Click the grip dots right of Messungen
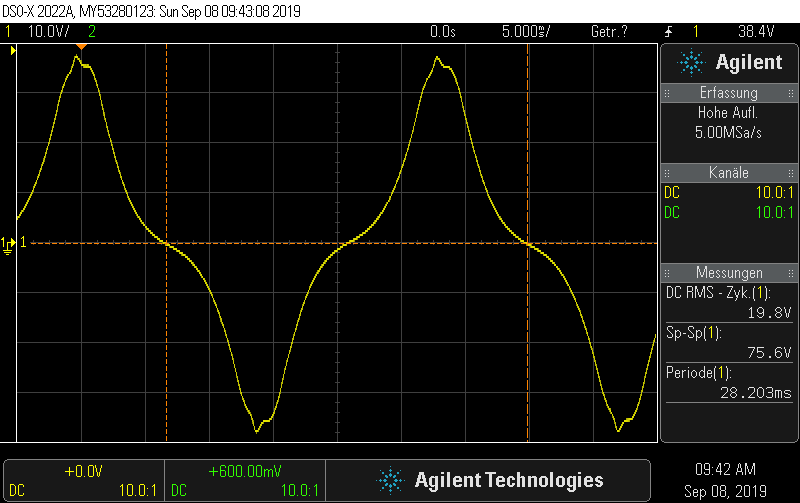The height and width of the screenshot is (503, 800). (791, 273)
